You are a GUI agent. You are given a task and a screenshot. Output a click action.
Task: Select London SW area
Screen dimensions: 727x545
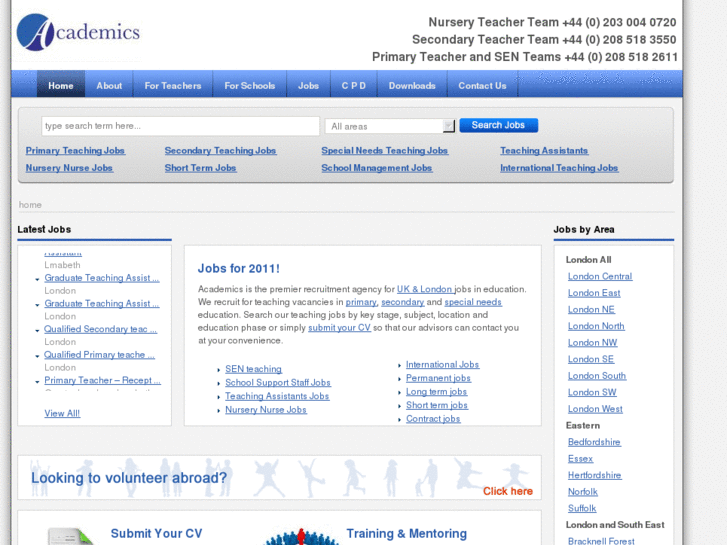(x=592, y=392)
